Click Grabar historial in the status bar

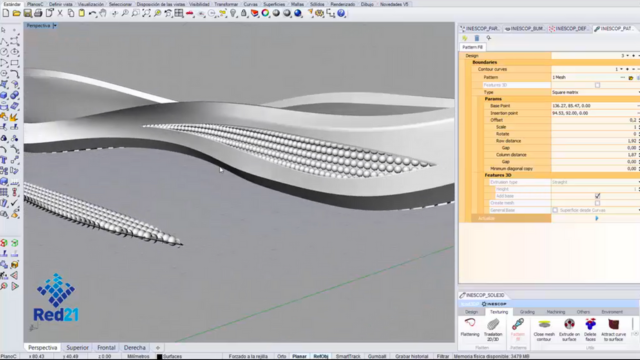[x=411, y=356]
